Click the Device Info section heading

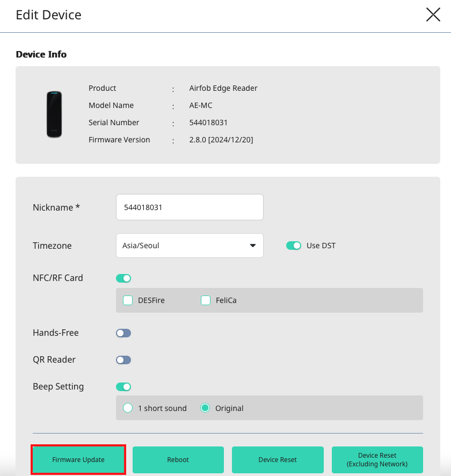pos(41,54)
